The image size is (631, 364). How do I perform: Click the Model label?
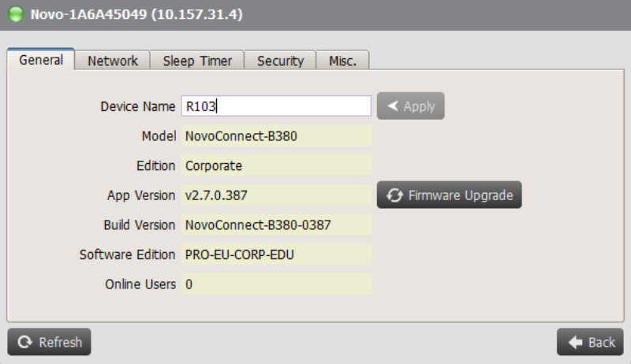point(159,136)
